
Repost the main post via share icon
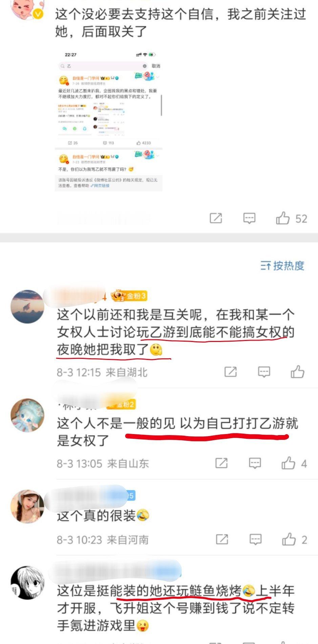216,218
